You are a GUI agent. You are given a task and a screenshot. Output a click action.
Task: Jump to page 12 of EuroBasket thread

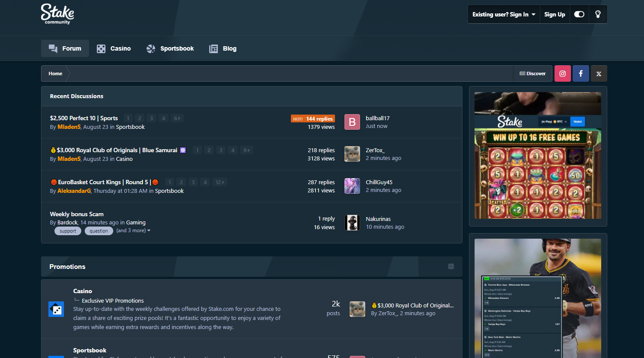click(x=220, y=182)
